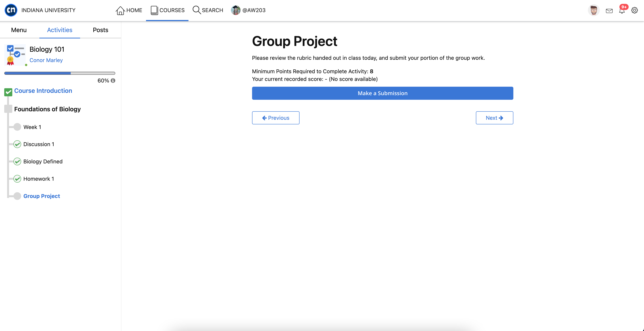Click the INDIANA UNIVERSITY label

click(48, 10)
